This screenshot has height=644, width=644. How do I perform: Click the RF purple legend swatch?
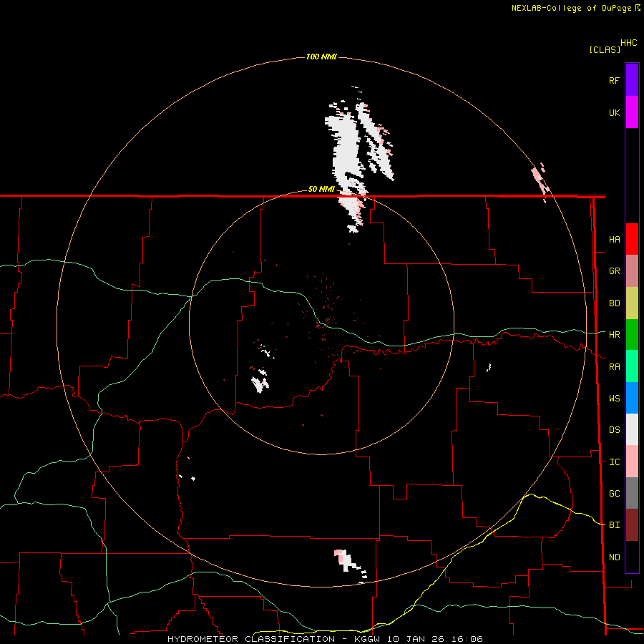click(x=632, y=80)
